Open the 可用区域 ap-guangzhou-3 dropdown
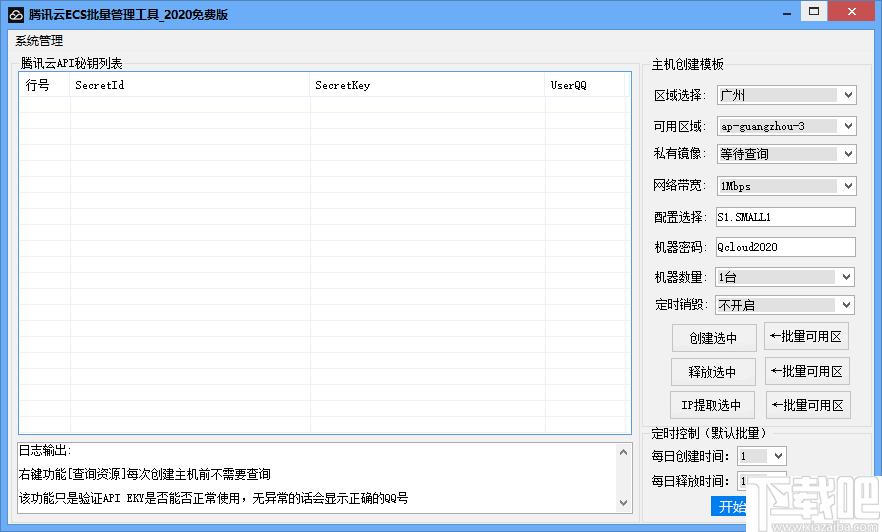Image resolution: width=882 pixels, height=532 pixels. pyautogui.click(x=785, y=126)
